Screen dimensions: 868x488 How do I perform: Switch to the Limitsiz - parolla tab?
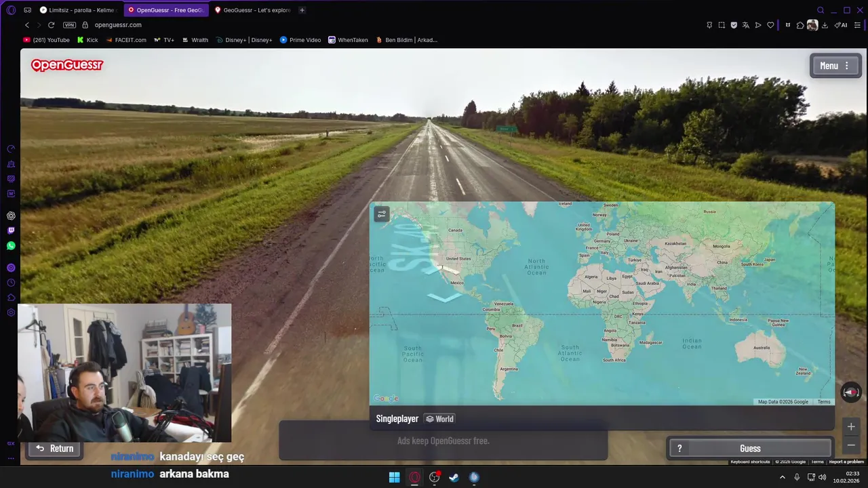pyautogui.click(x=78, y=10)
